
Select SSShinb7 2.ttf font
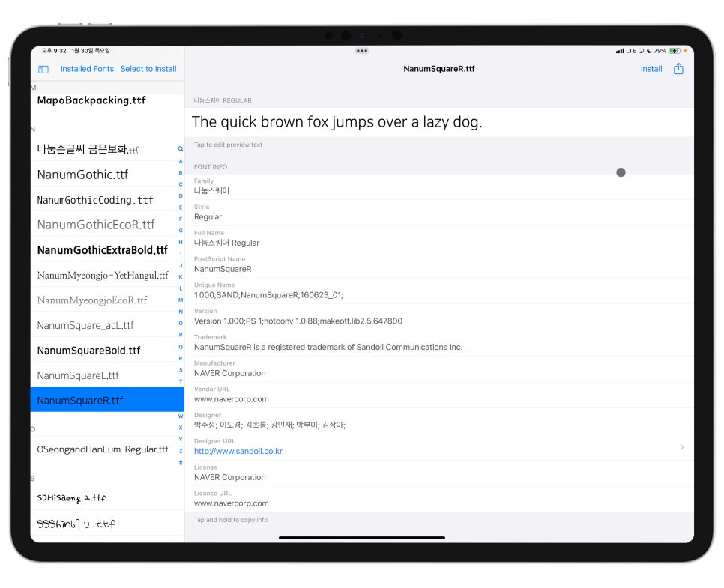pos(107,524)
